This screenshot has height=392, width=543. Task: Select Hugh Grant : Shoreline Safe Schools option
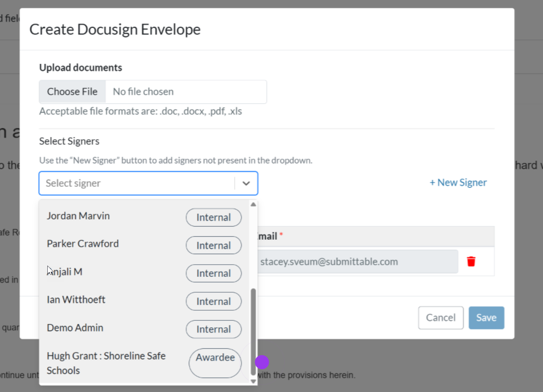pyautogui.click(x=144, y=363)
